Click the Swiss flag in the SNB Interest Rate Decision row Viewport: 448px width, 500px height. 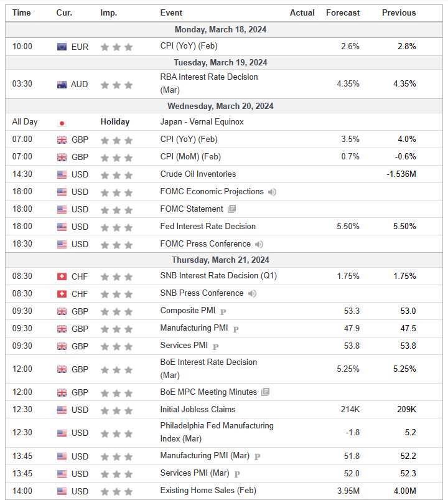[x=62, y=276]
